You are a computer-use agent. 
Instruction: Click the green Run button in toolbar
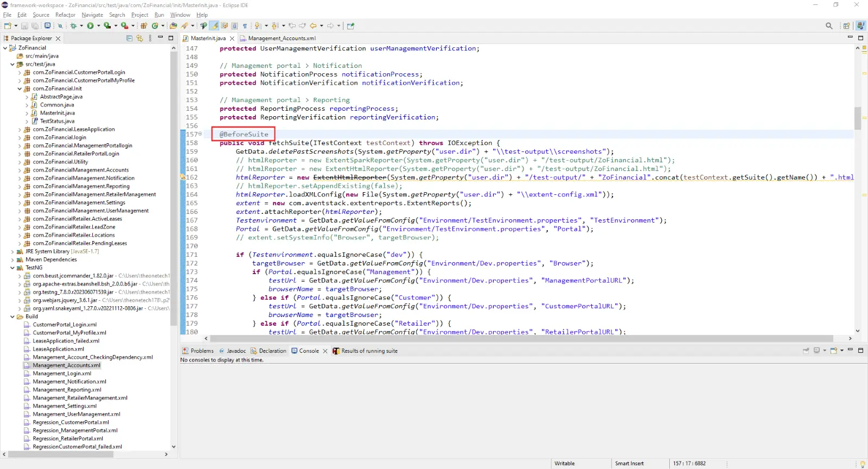pos(90,26)
